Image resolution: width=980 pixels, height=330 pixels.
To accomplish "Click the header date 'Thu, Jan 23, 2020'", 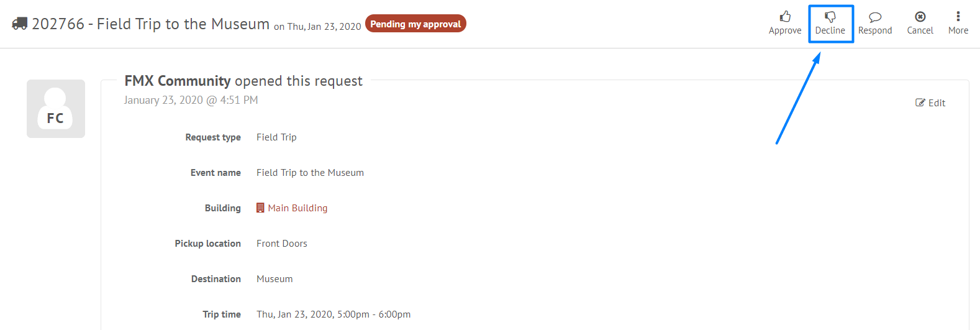I will (x=324, y=27).
